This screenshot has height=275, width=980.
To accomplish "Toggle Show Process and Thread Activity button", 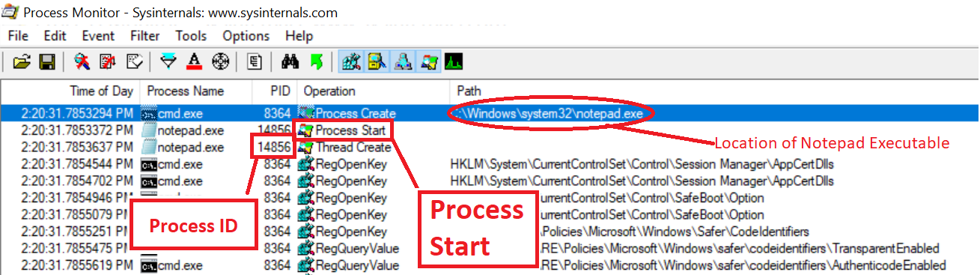I will click(429, 61).
